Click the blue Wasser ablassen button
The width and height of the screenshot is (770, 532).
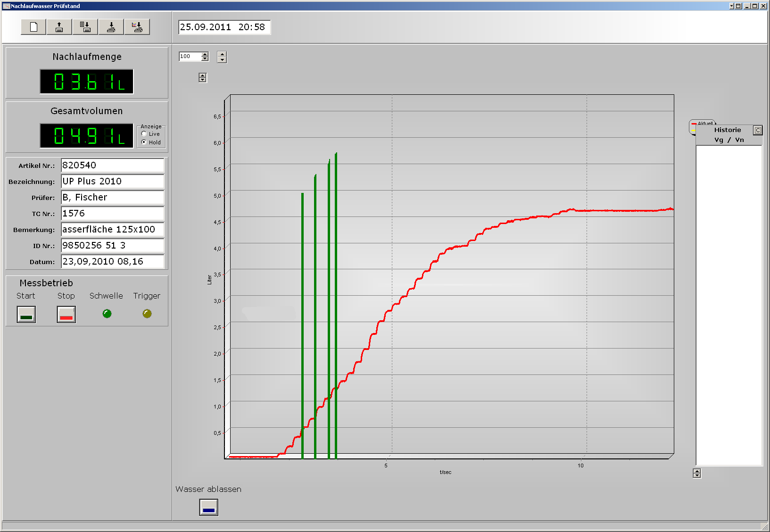coord(209,507)
